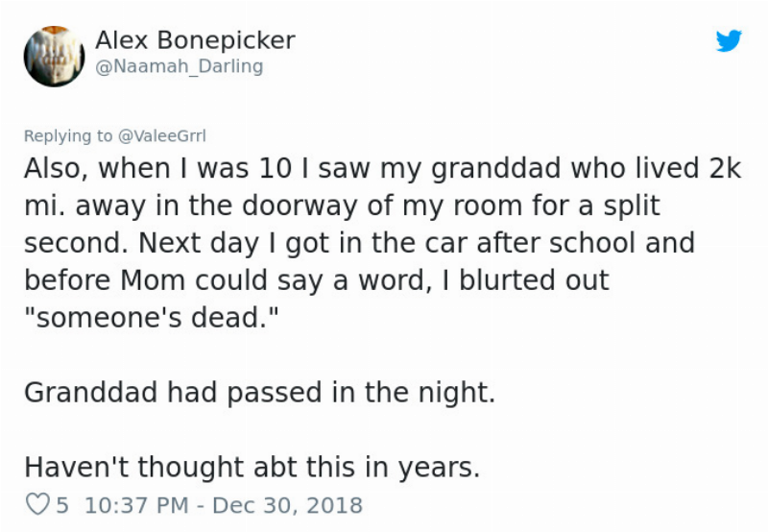Click the "Replying to" label
768x532 pixels.
(x=67, y=135)
